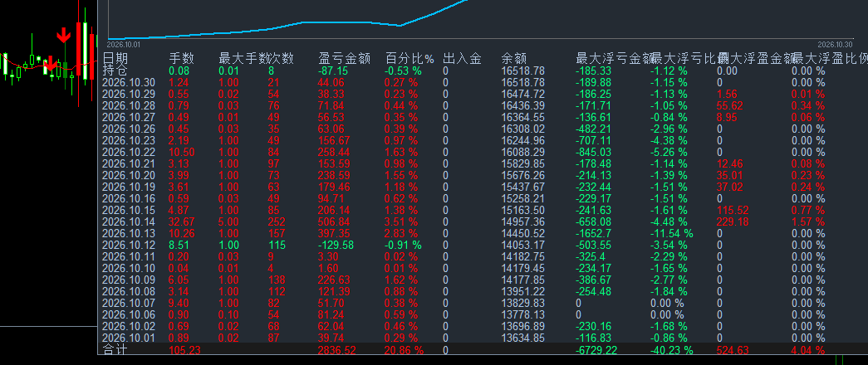
Task: Select the 2026.10.22 date row
Action: [x=129, y=152]
